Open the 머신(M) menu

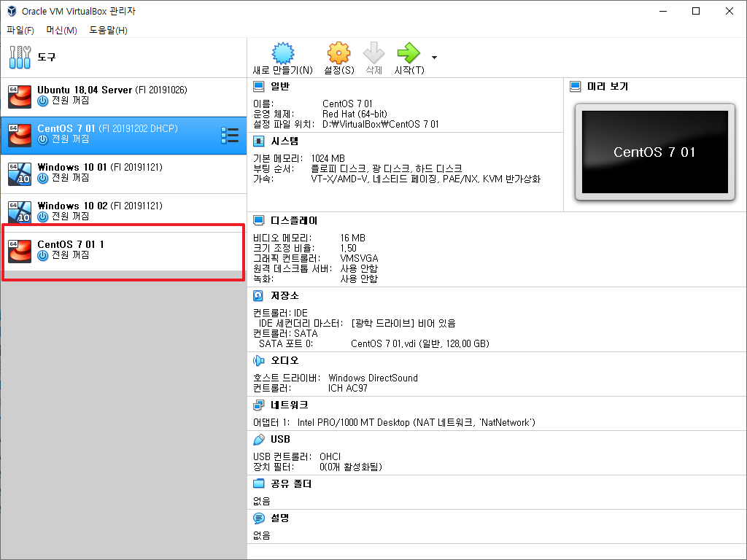pos(61,30)
